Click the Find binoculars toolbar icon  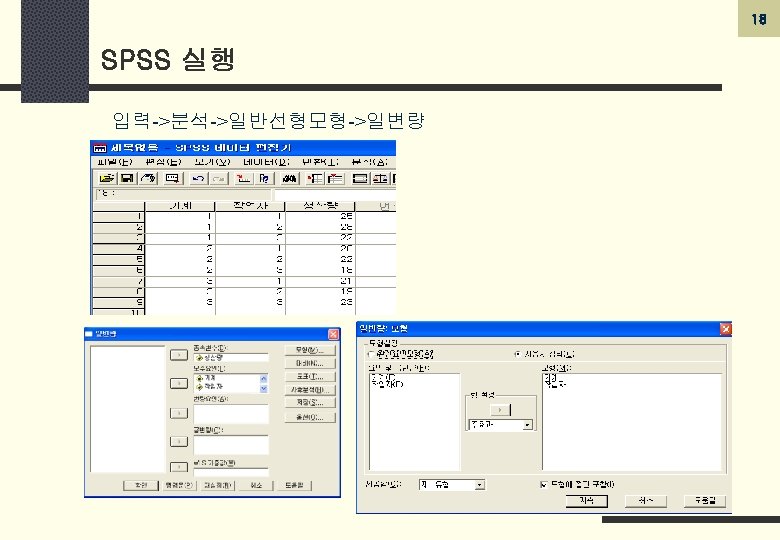[x=290, y=178]
